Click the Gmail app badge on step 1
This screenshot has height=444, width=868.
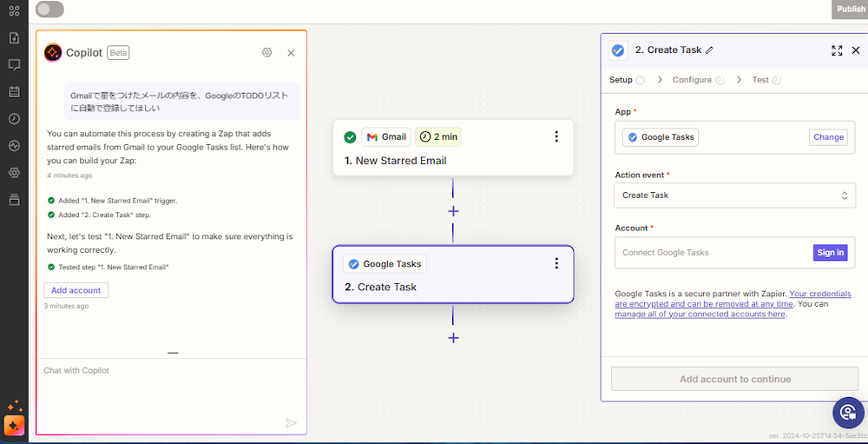[x=386, y=137]
